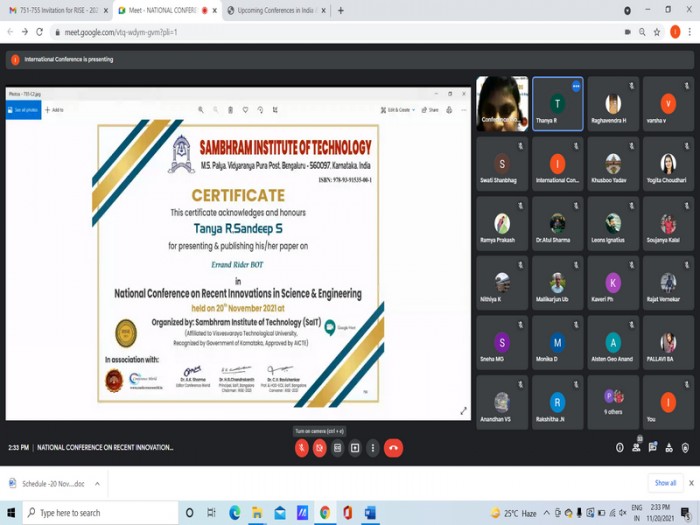The image size is (700, 525).
Task: Open the activities icon
Action: (x=669, y=448)
